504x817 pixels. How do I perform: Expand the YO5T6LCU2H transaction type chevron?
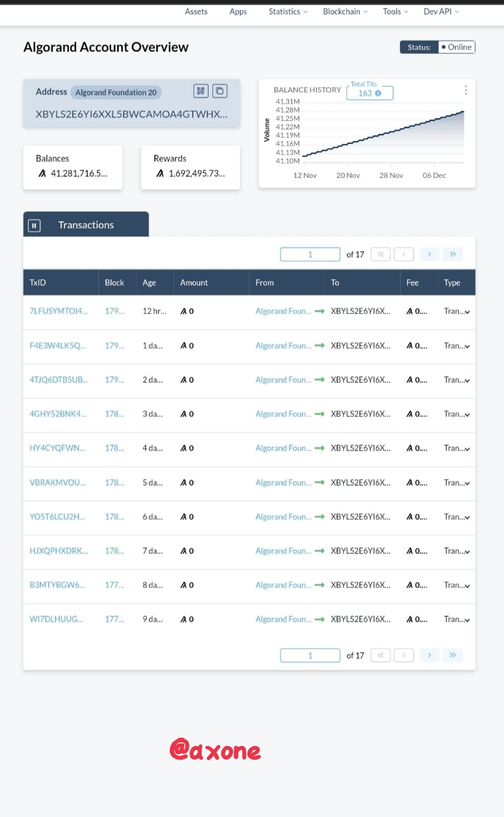point(468,518)
